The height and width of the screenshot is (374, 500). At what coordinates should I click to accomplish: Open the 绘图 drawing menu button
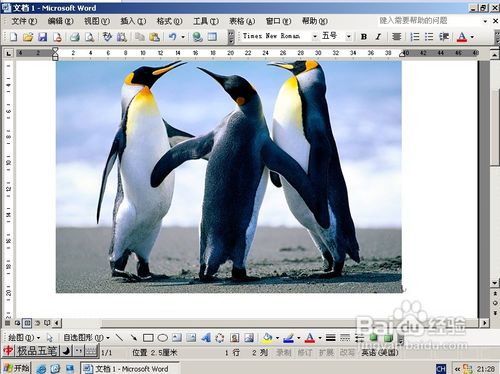24,338
